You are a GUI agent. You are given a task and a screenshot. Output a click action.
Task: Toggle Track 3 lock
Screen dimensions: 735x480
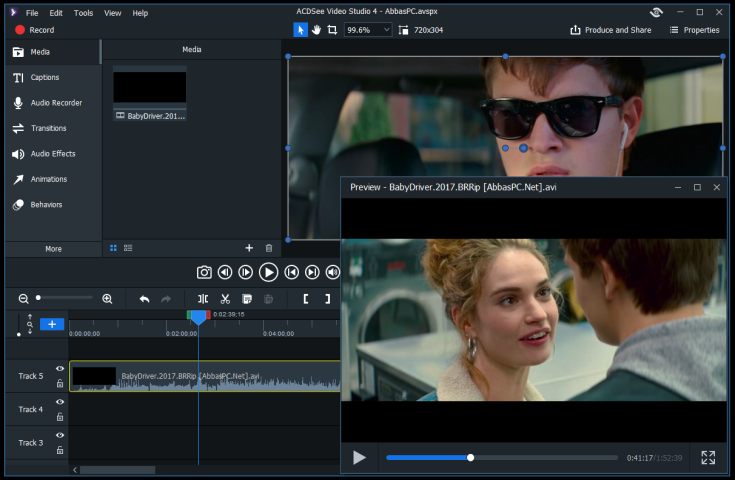point(60,450)
